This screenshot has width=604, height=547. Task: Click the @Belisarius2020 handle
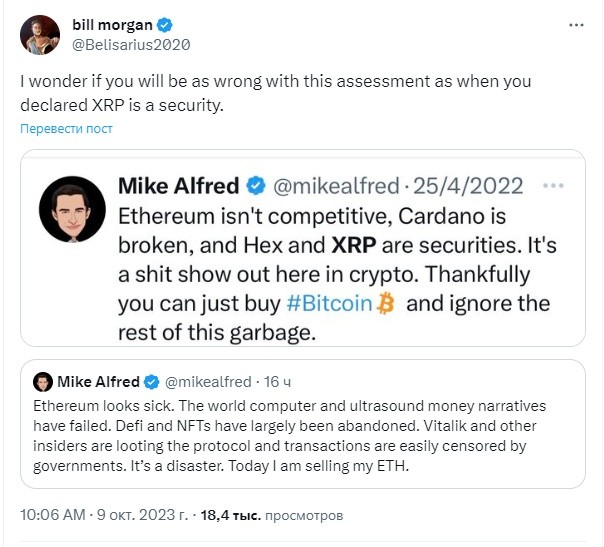tap(131, 45)
